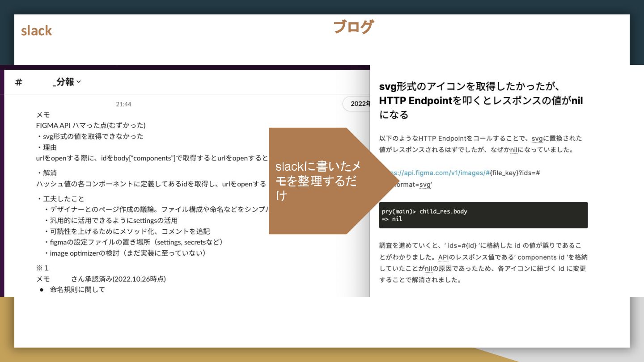Viewport: 644px width, 362px height.
Task: Open the Slack channel name dropdown chevron
Action: 79,82
